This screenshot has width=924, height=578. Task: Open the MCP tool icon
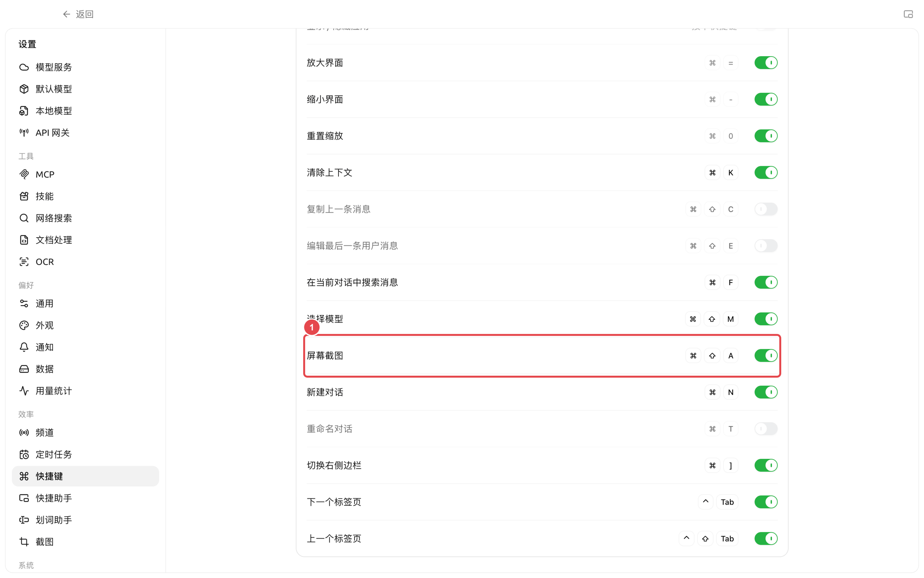(x=24, y=174)
